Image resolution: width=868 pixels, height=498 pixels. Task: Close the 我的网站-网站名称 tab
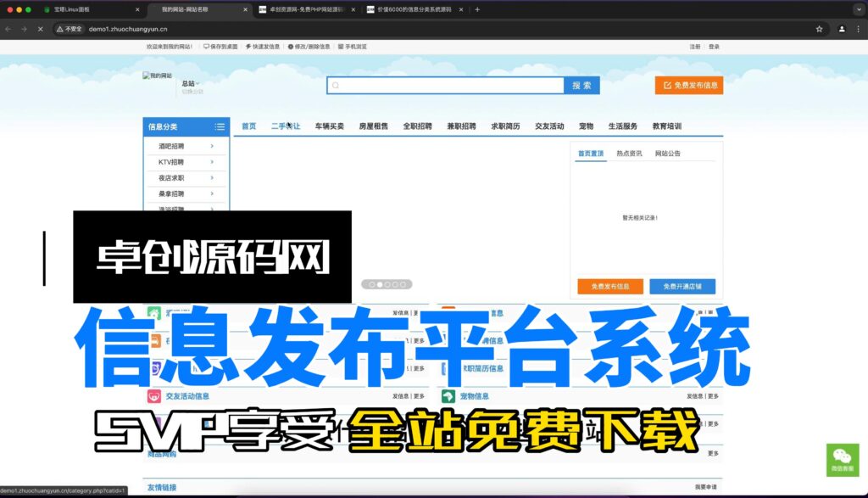coord(245,9)
